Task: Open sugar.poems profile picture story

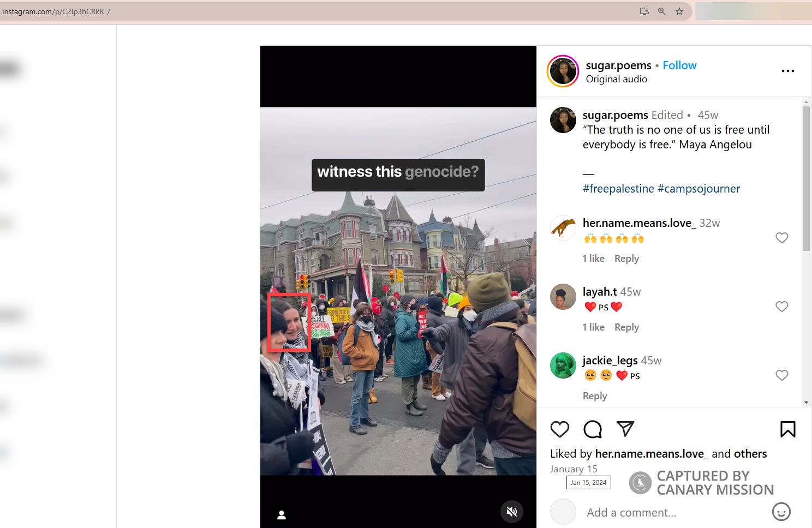Action: pos(563,71)
